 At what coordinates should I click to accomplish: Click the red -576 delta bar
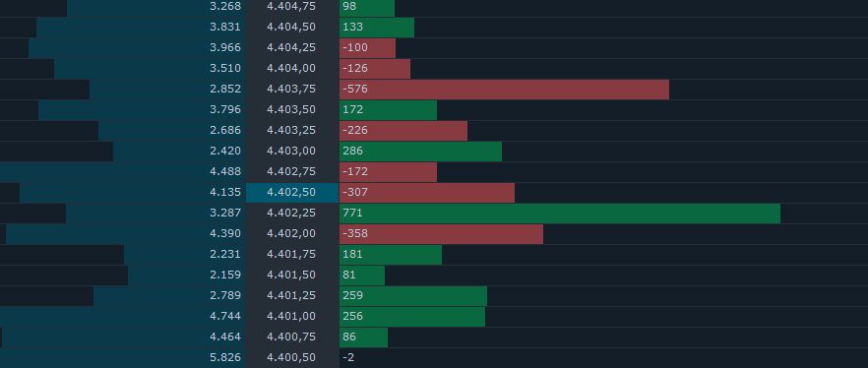pos(504,90)
